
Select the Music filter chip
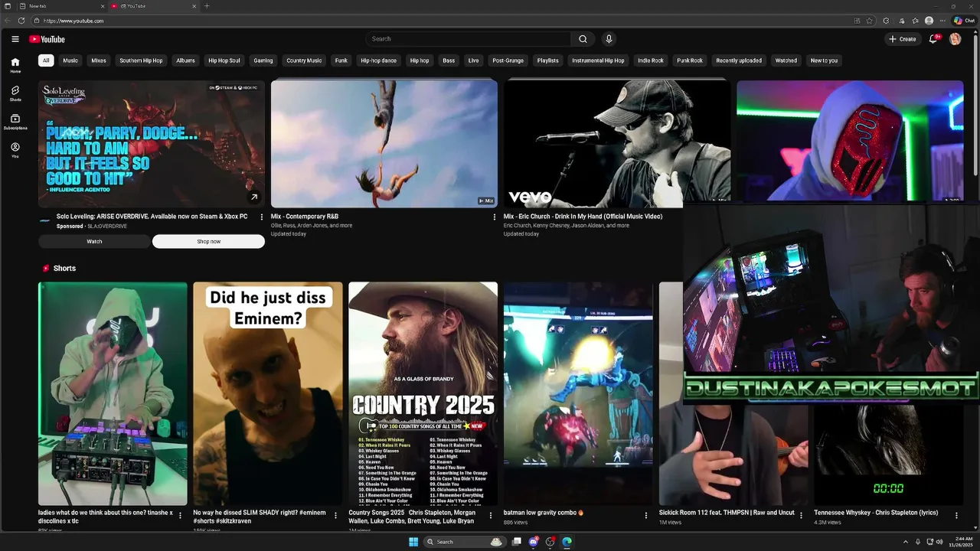(x=70, y=60)
